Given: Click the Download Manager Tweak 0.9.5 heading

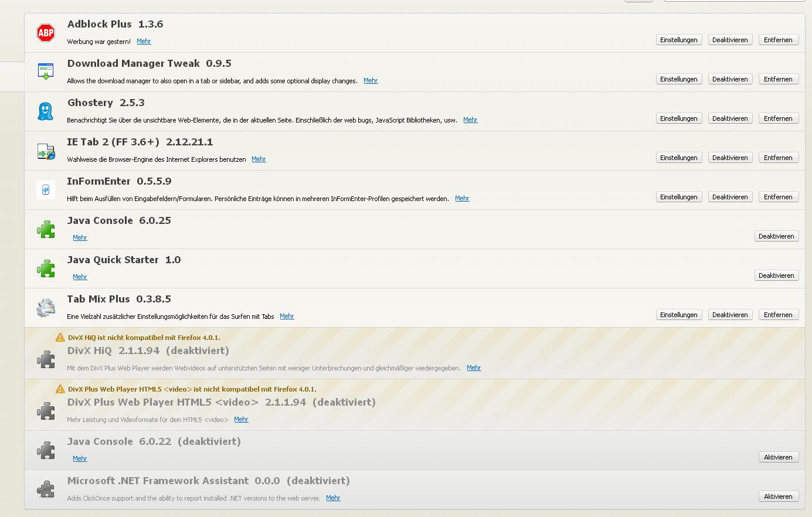Looking at the screenshot, I should (x=150, y=63).
